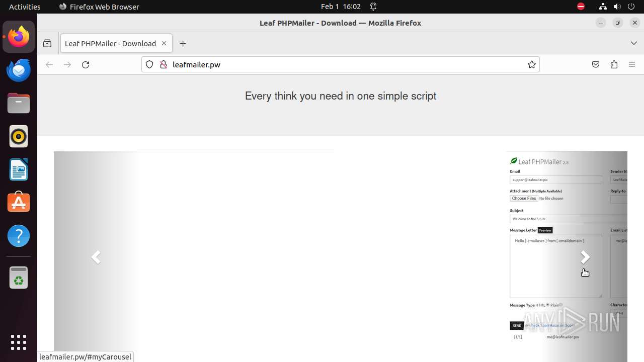644x362 pixels.
Task: Open the Extensions puzzle icon
Action: 614,64
